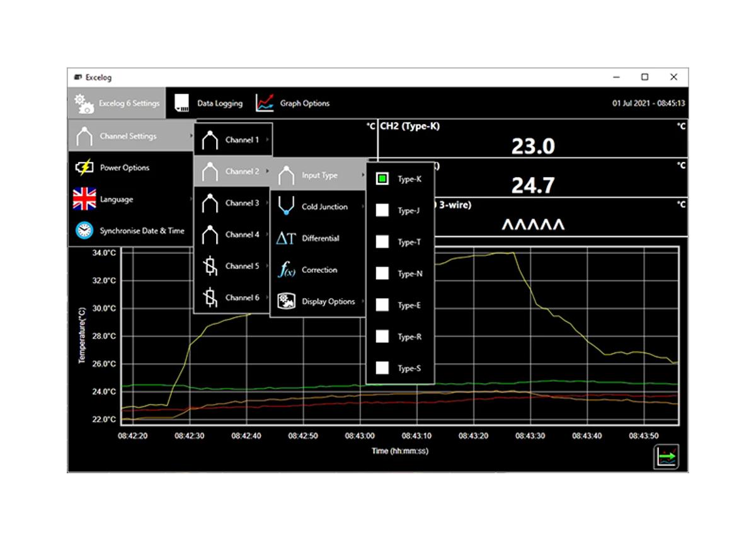Screen dimensions: 756x540
Task: Open the Data Logging menu
Action: tap(210, 103)
